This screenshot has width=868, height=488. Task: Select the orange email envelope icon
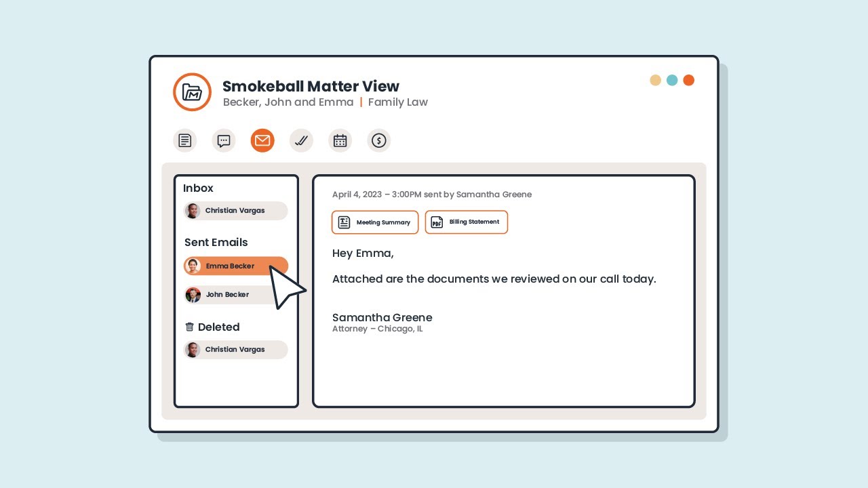262,140
